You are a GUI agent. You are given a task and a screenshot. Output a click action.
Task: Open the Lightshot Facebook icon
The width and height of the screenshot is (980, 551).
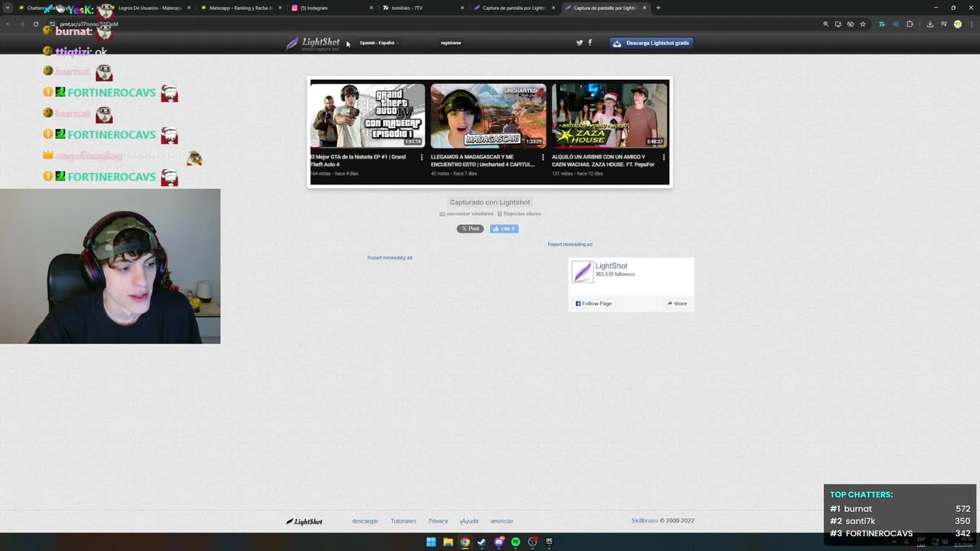click(x=590, y=43)
